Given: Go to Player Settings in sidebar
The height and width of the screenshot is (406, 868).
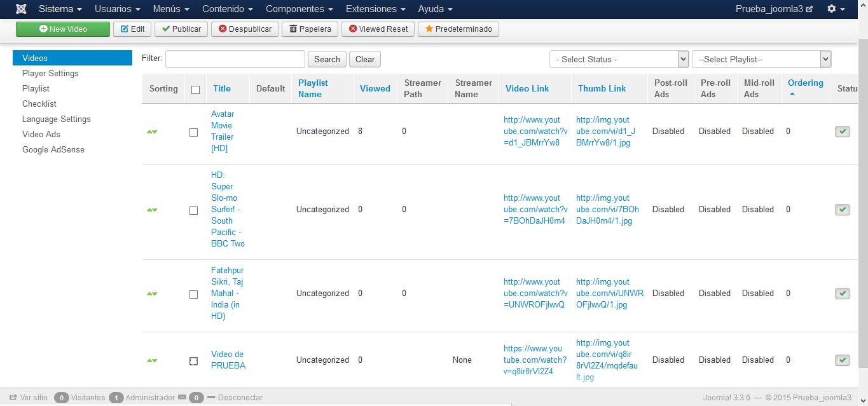Looking at the screenshot, I should (x=50, y=73).
